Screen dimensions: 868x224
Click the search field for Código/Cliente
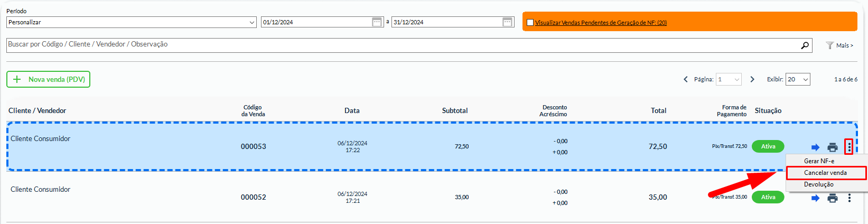pos(402,45)
